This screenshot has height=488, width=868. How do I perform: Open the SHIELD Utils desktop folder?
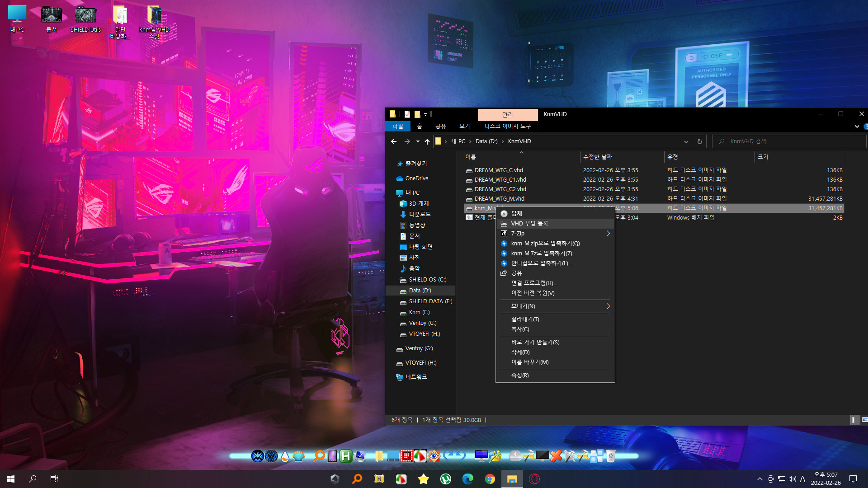pos(85,19)
